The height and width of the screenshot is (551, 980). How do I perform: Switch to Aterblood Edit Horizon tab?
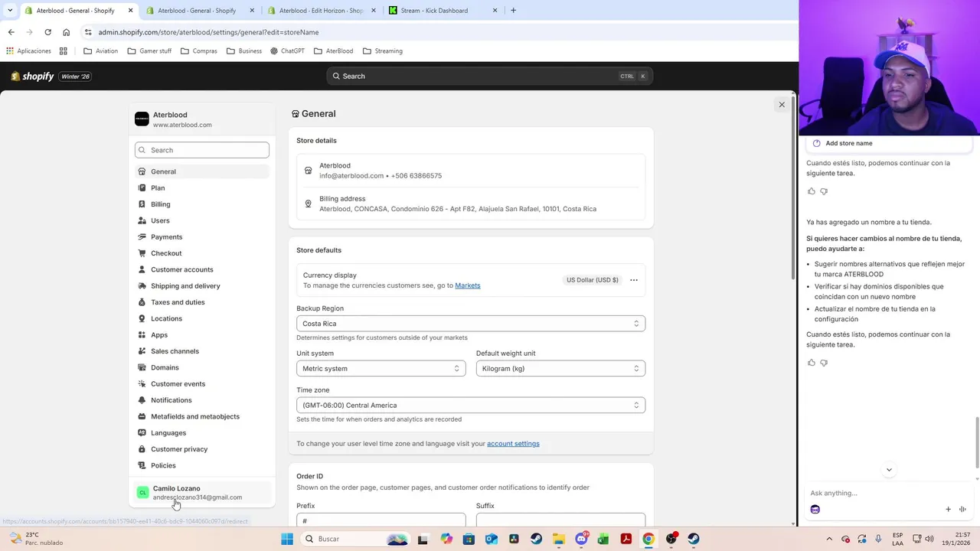pyautogui.click(x=322, y=11)
